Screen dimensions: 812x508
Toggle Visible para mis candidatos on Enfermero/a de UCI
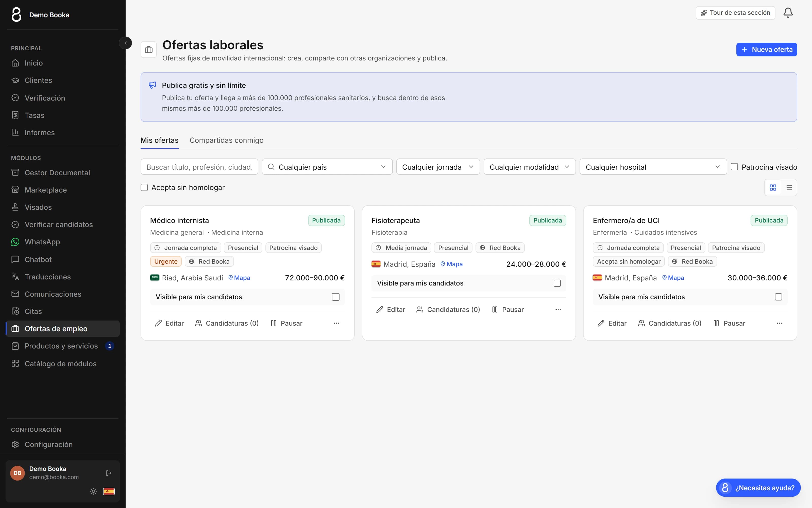coord(779,297)
